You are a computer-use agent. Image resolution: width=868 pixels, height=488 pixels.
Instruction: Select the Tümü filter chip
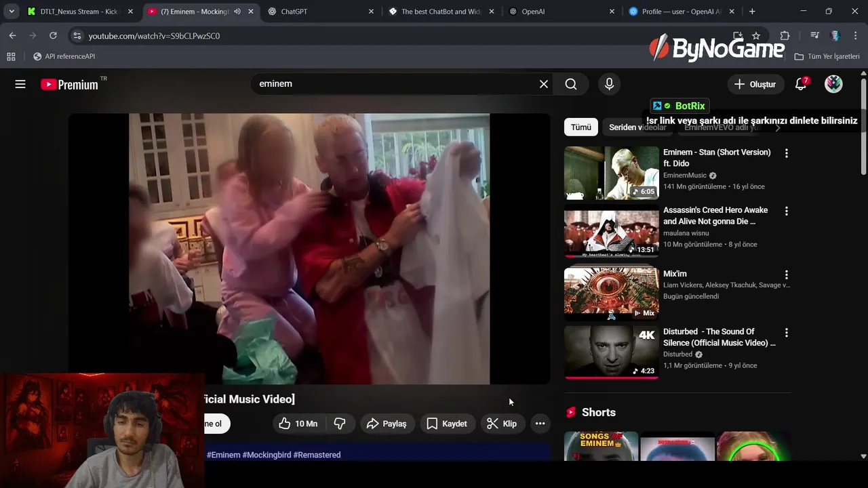[x=580, y=127]
